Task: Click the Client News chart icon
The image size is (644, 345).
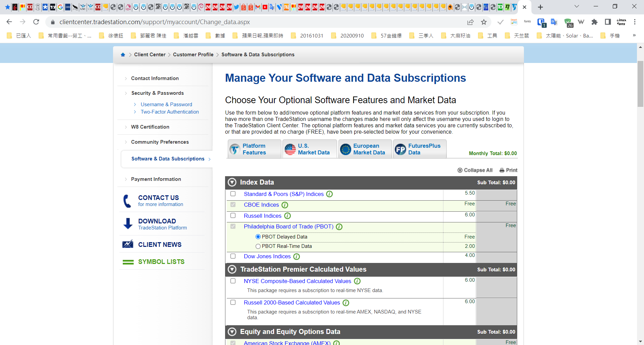Action: 128,244
